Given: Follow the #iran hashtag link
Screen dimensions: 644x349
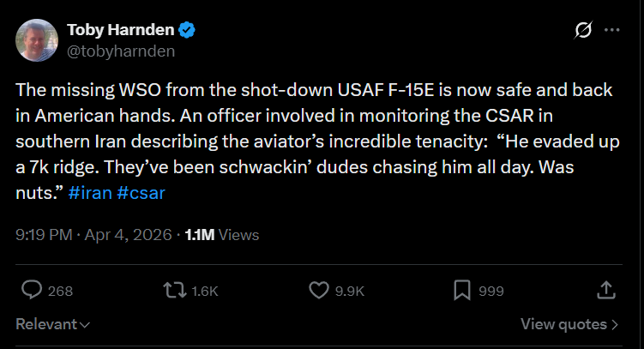Looking at the screenshot, I should [90, 193].
